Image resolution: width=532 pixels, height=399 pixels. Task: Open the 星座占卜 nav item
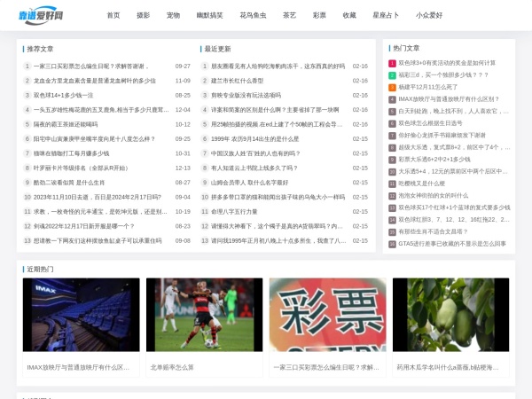point(386,15)
